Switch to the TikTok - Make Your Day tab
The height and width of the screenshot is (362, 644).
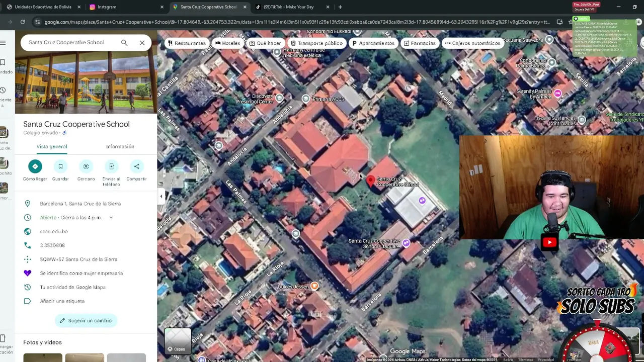(x=288, y=7)
